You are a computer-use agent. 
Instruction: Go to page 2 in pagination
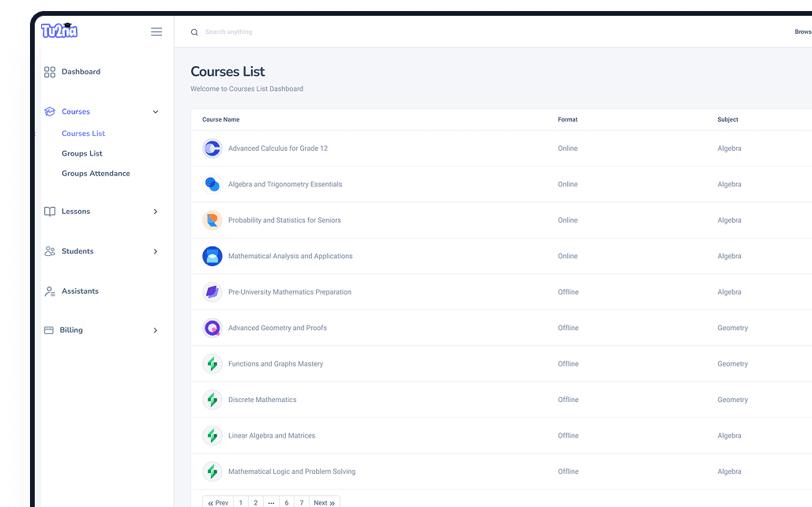click(x=256, y=502)
